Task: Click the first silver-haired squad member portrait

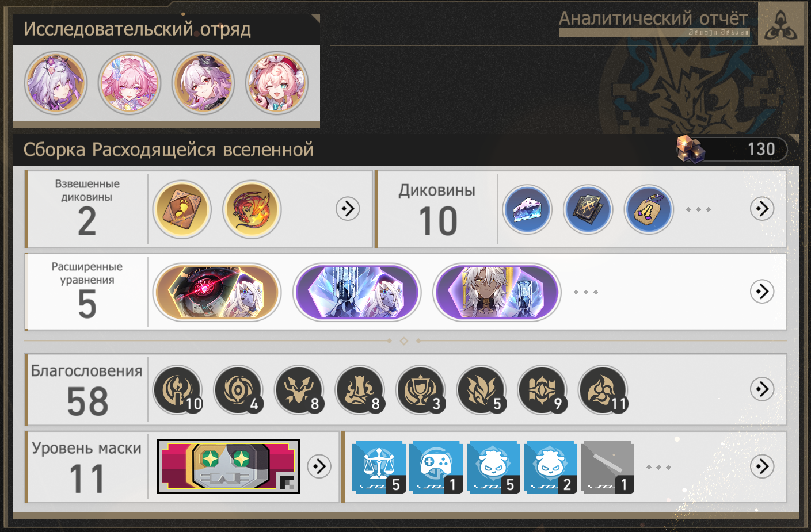Action: pos(56,83)
